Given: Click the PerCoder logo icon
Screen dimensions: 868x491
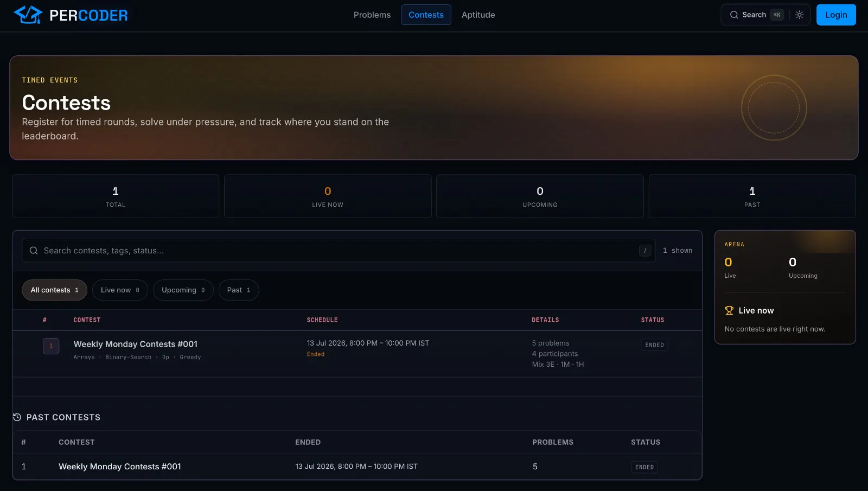Looking at the screenshot, I should click(x=28, y=15).
